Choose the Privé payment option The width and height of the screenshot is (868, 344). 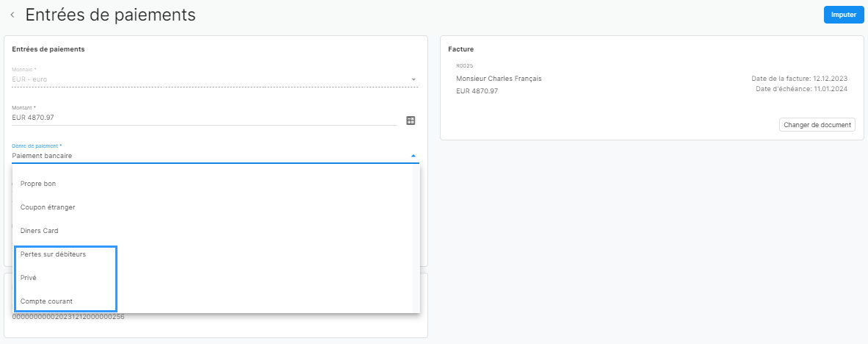[213, 278]
